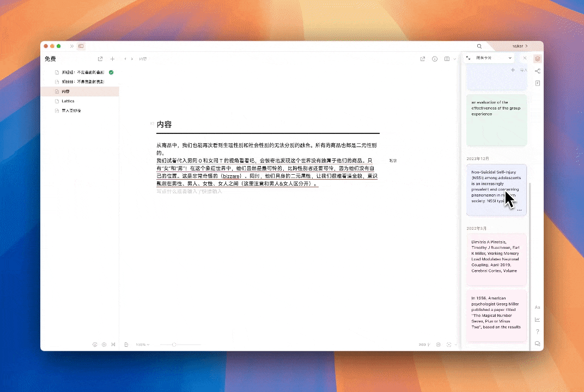Open the feedback chat bubbles icon
Viewport: 584px width, 392px height.
click(538, 344)
